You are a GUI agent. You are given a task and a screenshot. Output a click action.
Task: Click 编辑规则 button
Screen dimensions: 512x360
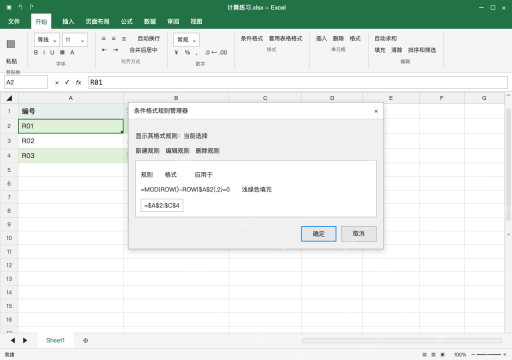(x=177, y=151)
